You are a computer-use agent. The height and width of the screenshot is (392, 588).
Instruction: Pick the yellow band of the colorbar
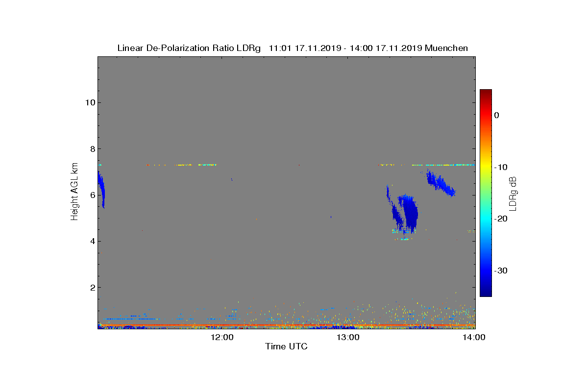486,167
